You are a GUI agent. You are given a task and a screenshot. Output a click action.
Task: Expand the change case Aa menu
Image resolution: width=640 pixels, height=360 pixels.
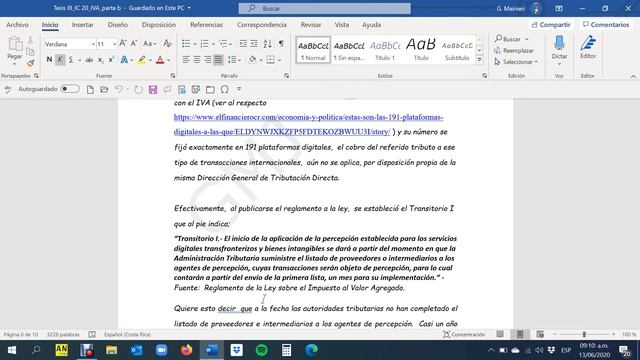coord(149,43)
